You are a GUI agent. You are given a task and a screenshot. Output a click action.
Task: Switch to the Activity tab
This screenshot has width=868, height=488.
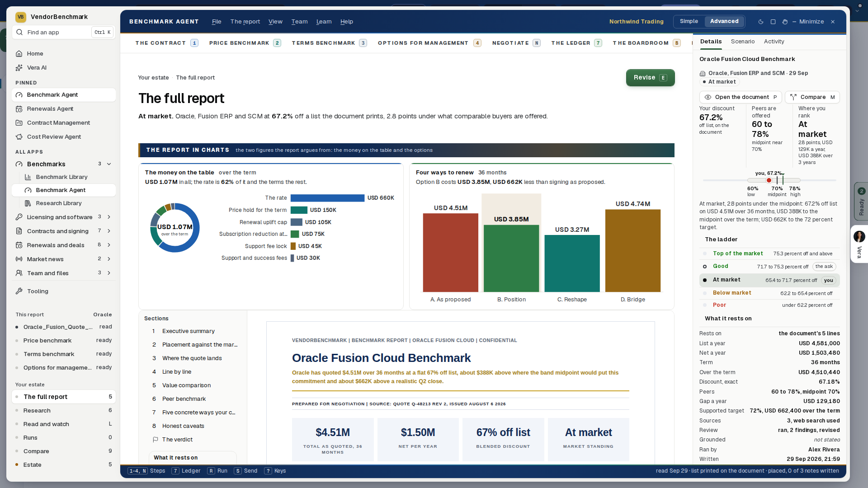coord(774,42)
